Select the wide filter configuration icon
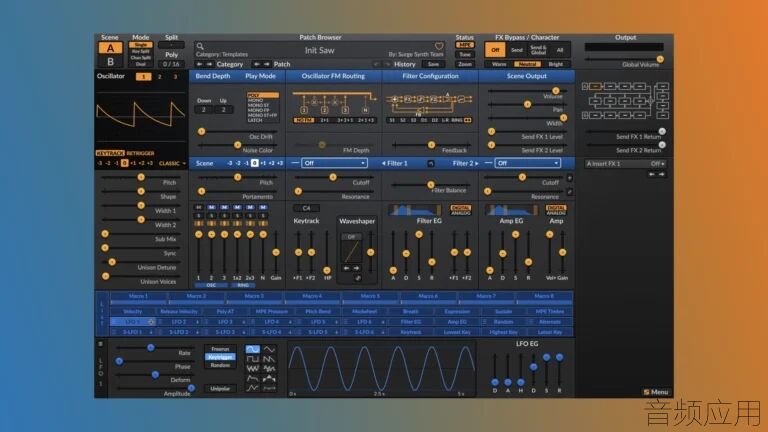Screen dimensions: 768x432 tap(467, 120)
